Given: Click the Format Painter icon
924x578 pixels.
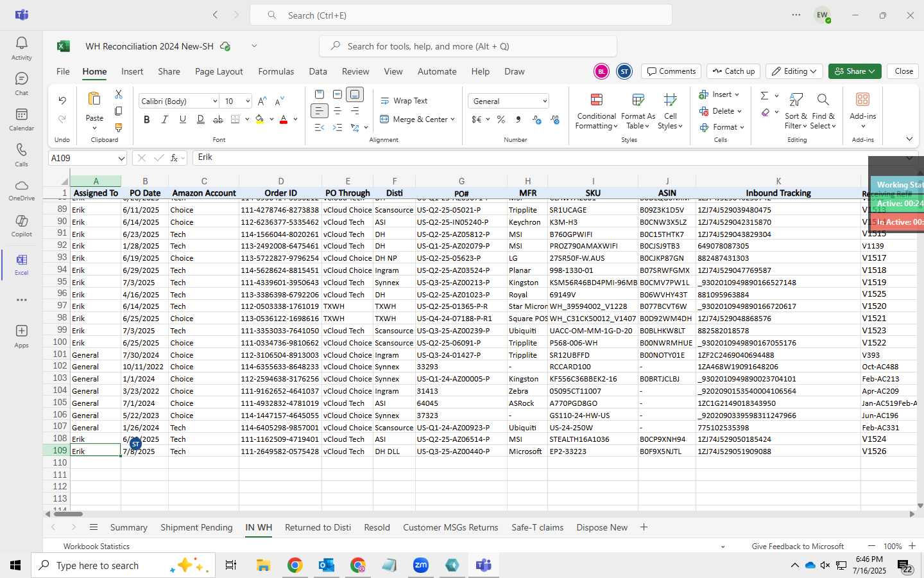Looking at the screenshot, I should (118, 128).
